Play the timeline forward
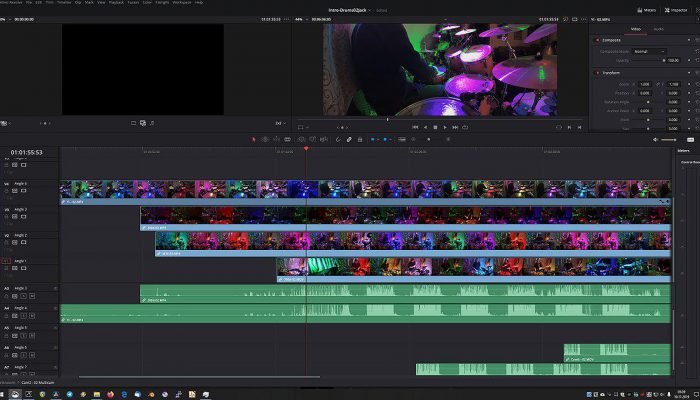The height and width of the screenshot is (400, 700). pyautogui.click(x=445, y=127)
